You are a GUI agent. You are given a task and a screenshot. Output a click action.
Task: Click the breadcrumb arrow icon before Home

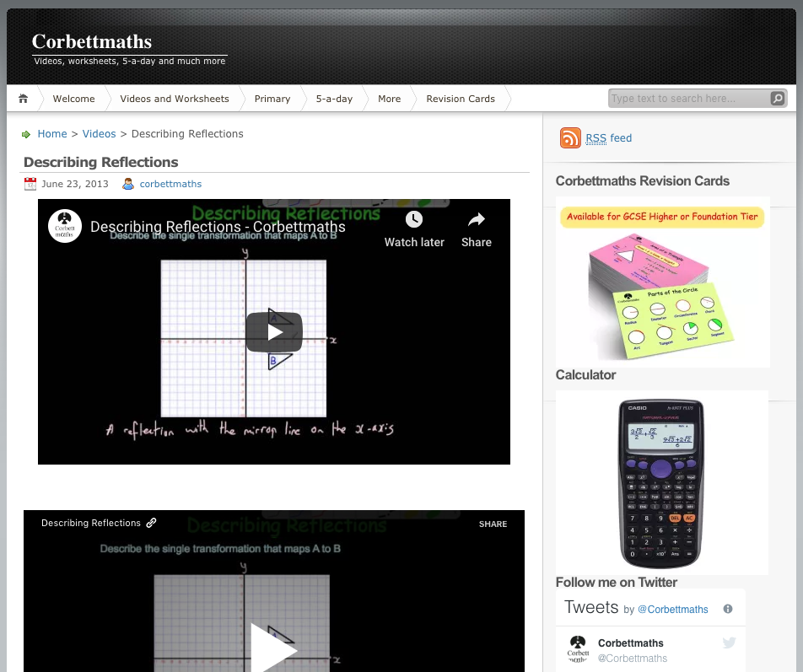point(28,134)
